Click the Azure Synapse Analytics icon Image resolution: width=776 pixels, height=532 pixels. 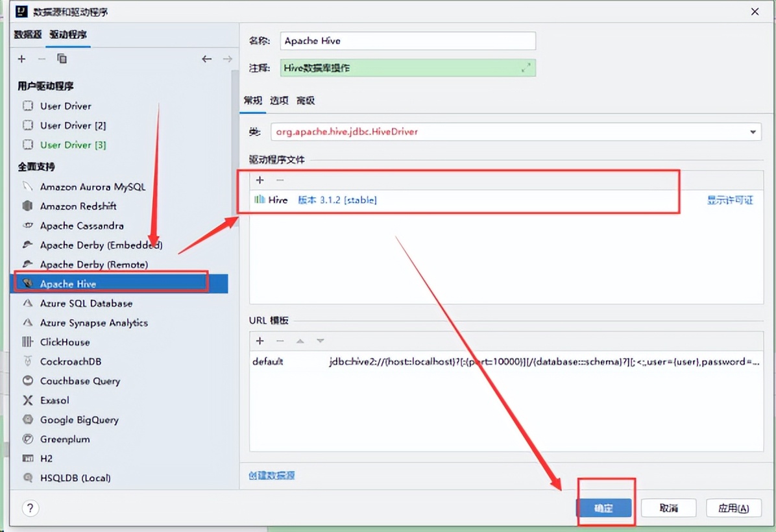28,322
